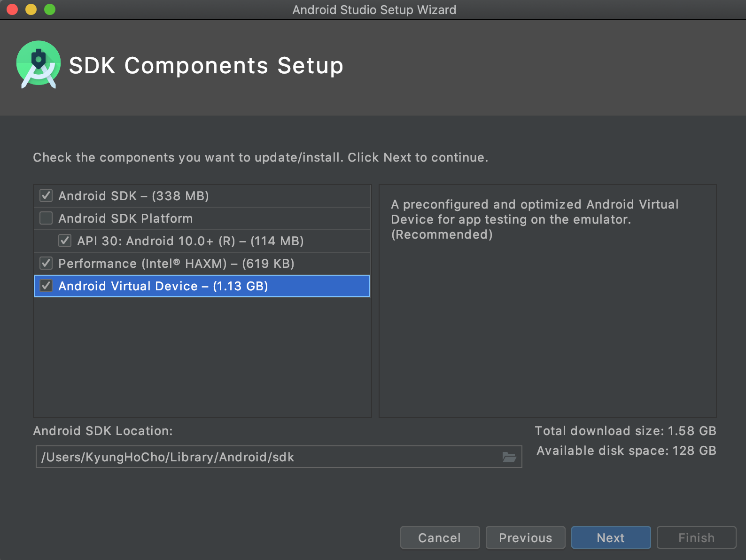746x560 pixels.
Task: Click the Available disk space: 128 GB text
Action: [x=626, y=451]
